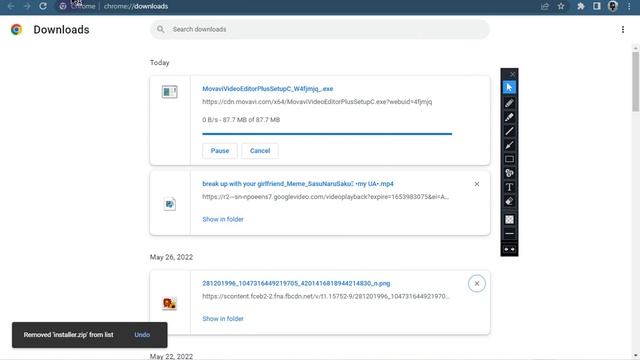The height and width of the screenshot is (360, 640).
Task: Open MovaviVideoEditorPlusSetupC exe file link
Action: tap(268, 89)
